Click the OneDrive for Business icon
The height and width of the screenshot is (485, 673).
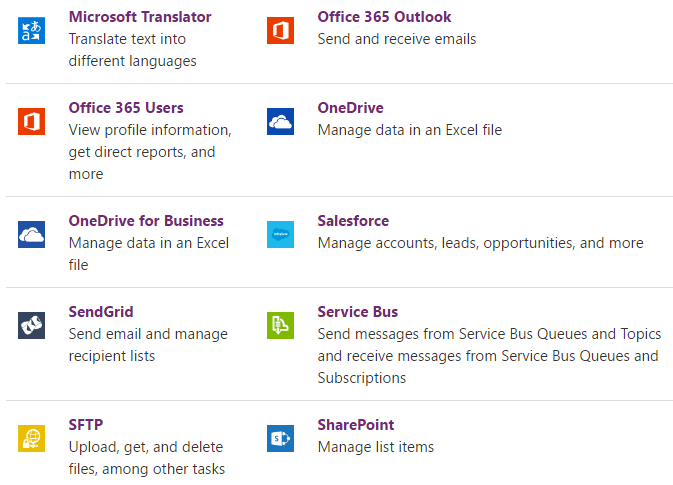(x=32, y=235)
